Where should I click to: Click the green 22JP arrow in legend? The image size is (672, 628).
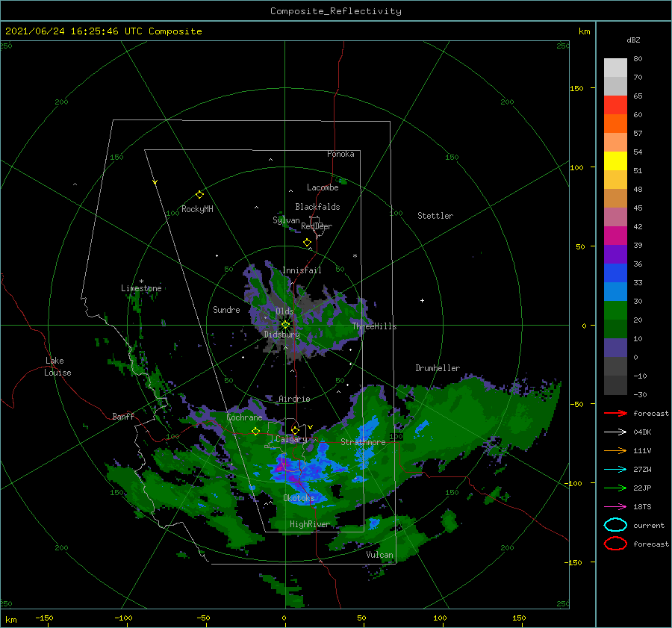click(x=615, y=488)
